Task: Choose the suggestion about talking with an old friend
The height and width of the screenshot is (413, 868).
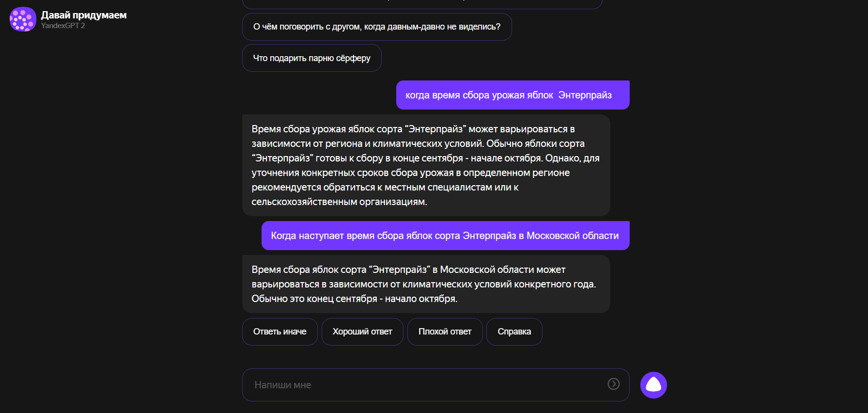Action: pyautogui.click(x=377, y=27)
